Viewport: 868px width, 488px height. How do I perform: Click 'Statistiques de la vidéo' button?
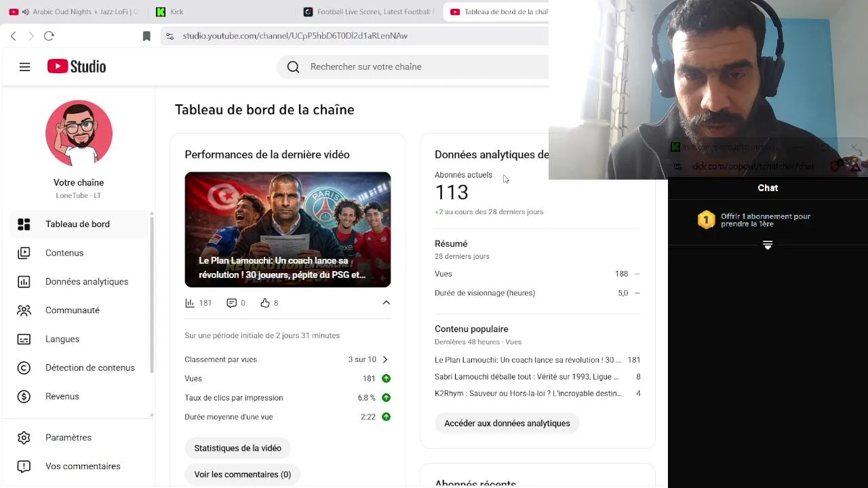click(x=238, y=448)
